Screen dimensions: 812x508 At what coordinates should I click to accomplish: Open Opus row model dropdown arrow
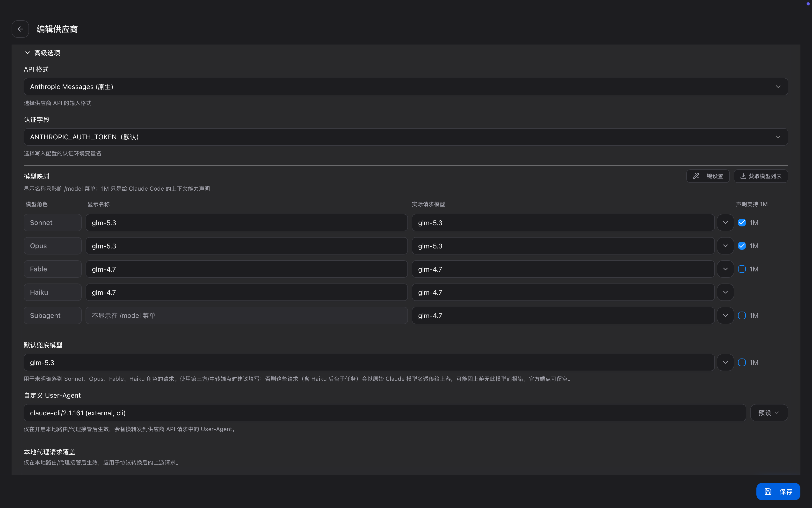(x=725, y=246)
